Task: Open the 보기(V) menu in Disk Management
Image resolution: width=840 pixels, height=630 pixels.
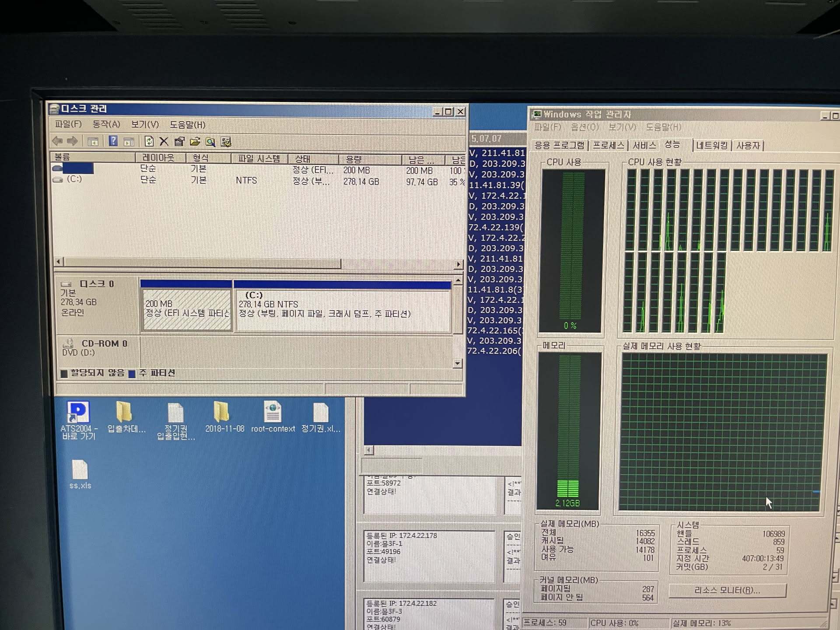Action: [145, 125]
